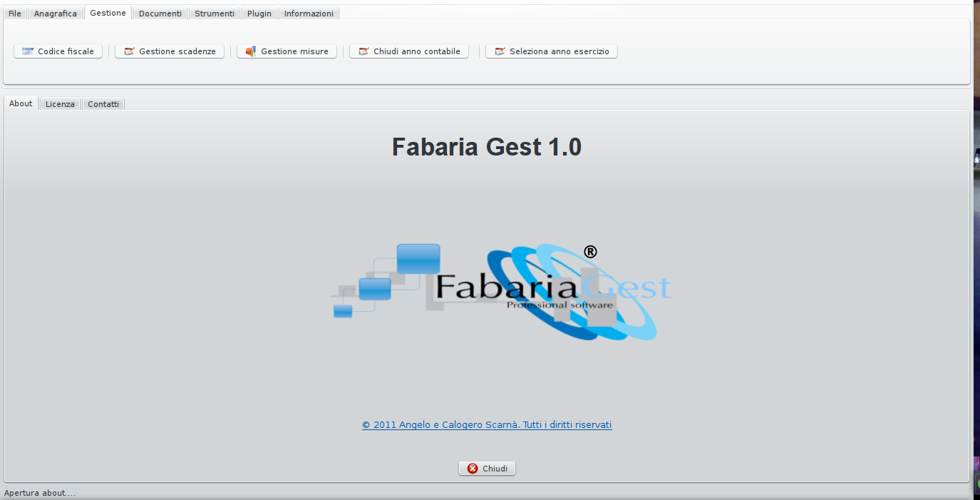This screenshot has height=500, width=980.
Task: Select the About tab
Action: pos(21,103)
